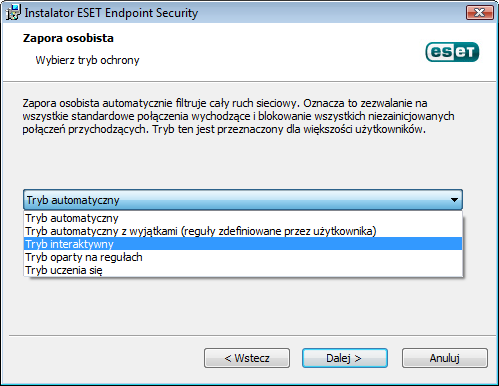Continue with the Dalej button
Viewport: 499px width, 386px height.
click(345, 358)
